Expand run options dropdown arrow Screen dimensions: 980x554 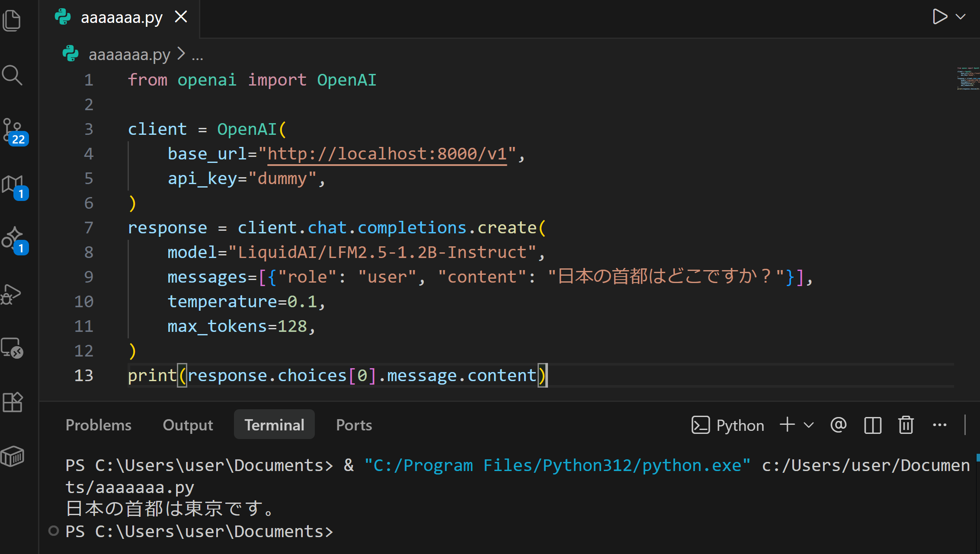pos(961,17)
